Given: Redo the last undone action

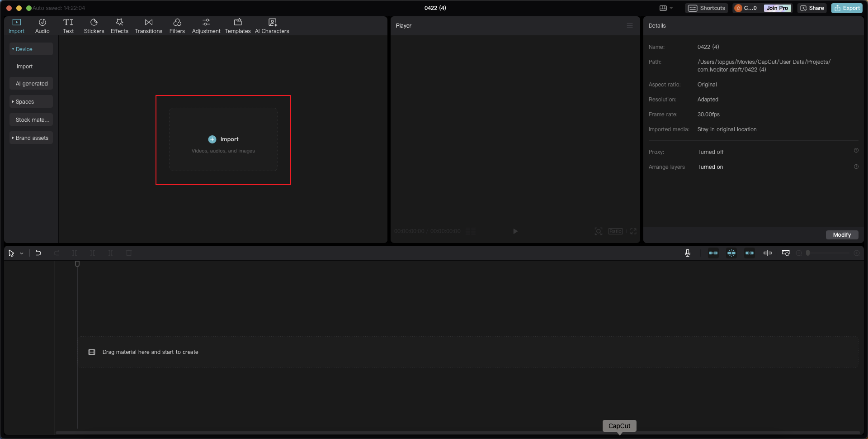Looking at the screenshot, I should [57, 253].
